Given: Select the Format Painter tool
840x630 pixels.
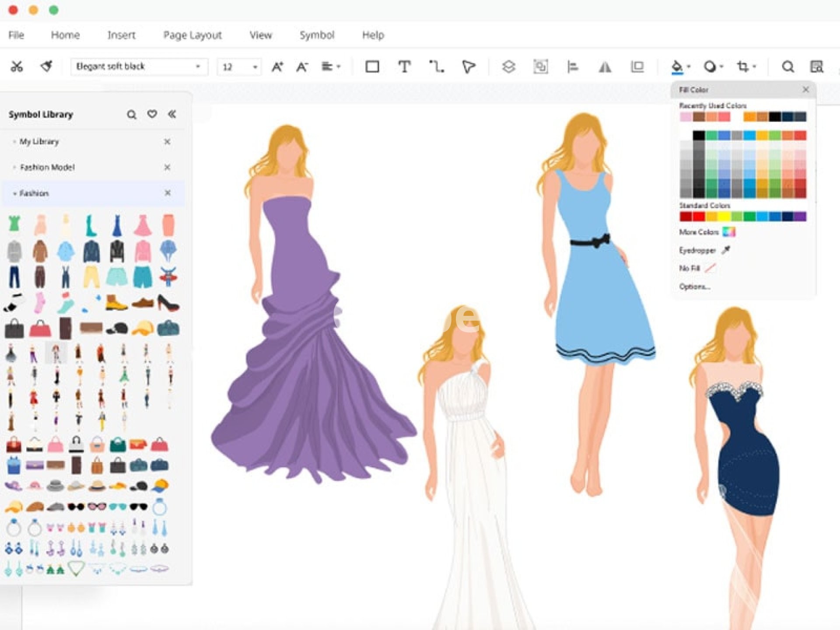Looking at the screenshot, I should (x=46, y=66).
